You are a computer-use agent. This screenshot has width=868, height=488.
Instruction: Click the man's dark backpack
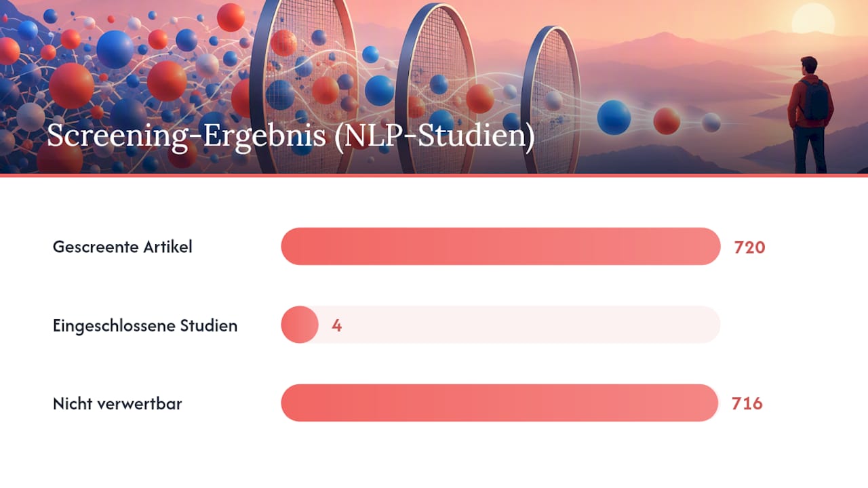tap(815, 100)
